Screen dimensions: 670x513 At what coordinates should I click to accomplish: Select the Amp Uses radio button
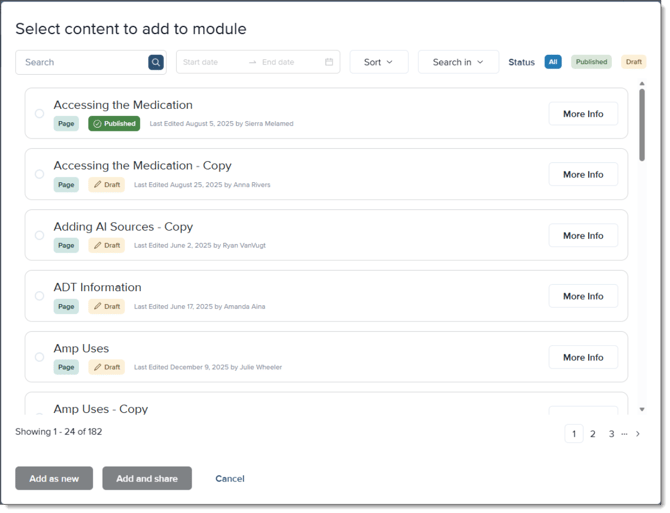[39, 357]
